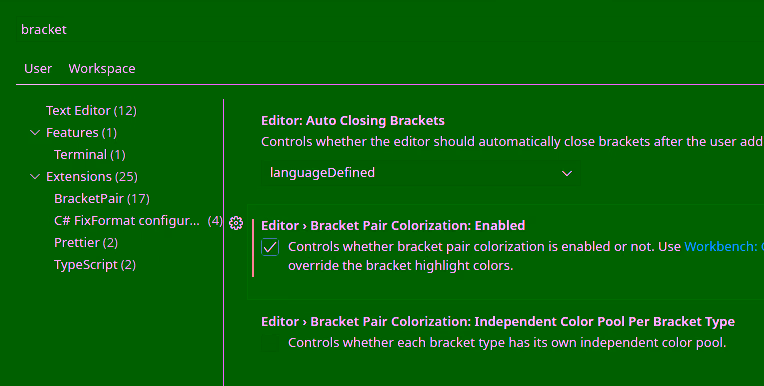764x386 pixels.
Task: Click the Editor: Auto Closing Brackets setting title
Action: (x=353, y=120)
